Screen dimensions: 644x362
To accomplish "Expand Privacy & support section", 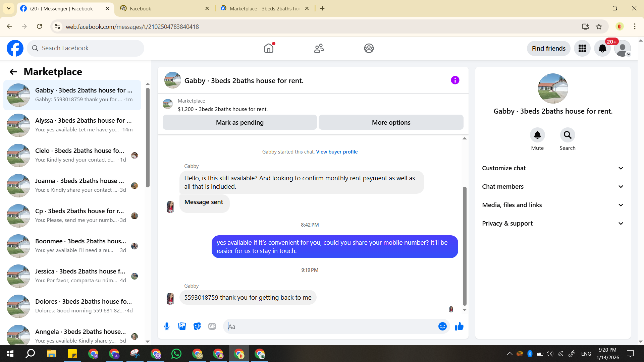I will 553,224.
